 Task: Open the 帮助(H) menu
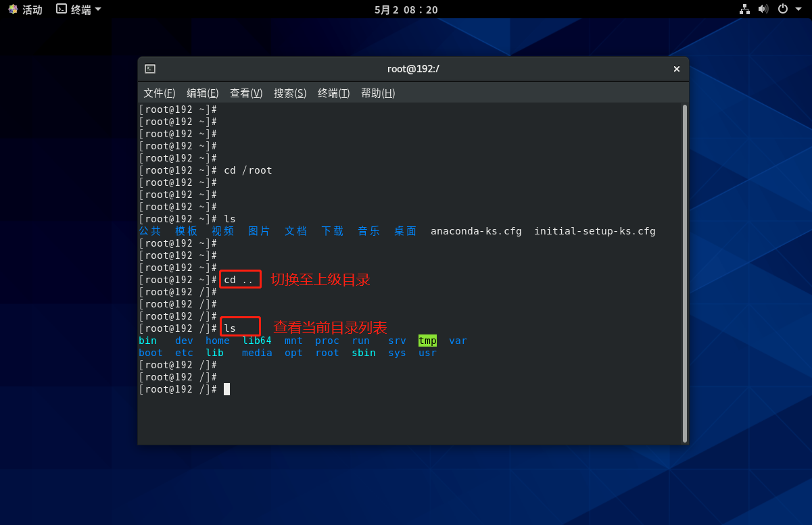(x=378, y=93)
